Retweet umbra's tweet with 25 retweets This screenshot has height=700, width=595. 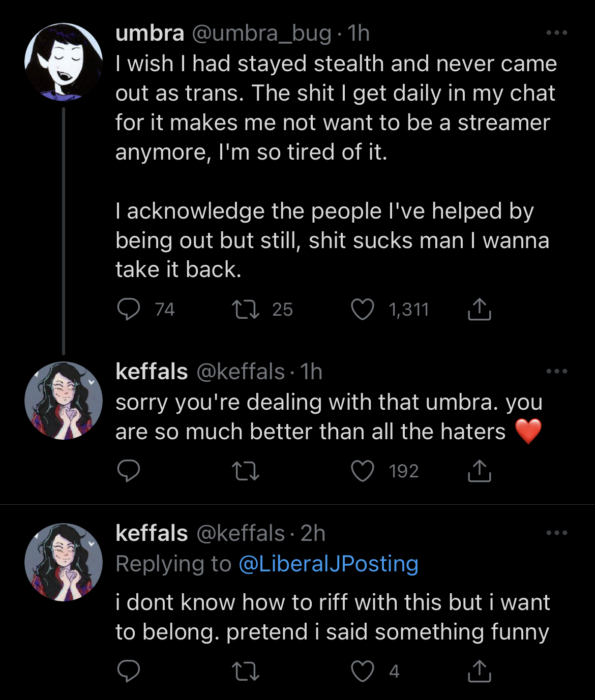pyautogui.click(x=246, y=309)
